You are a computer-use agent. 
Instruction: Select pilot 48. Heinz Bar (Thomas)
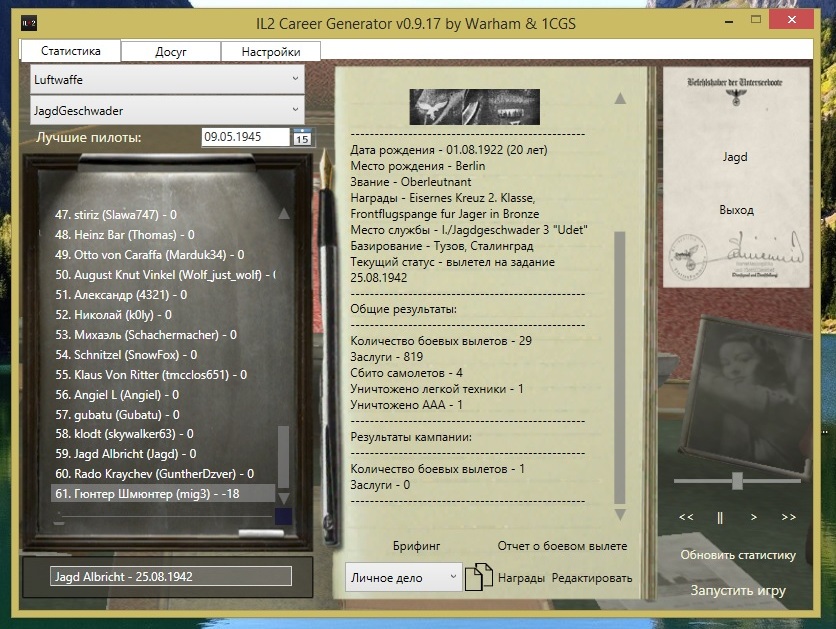coord(125,235)
